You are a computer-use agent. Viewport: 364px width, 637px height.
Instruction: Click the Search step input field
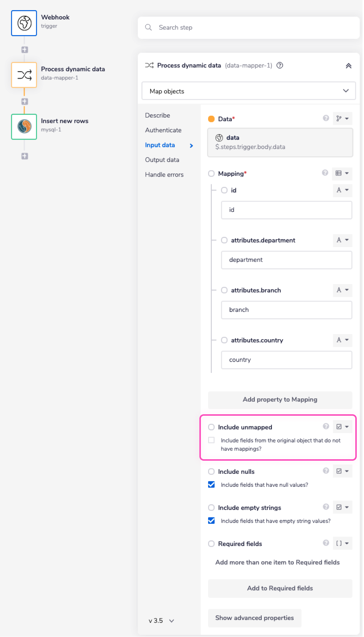pos(248,28)
